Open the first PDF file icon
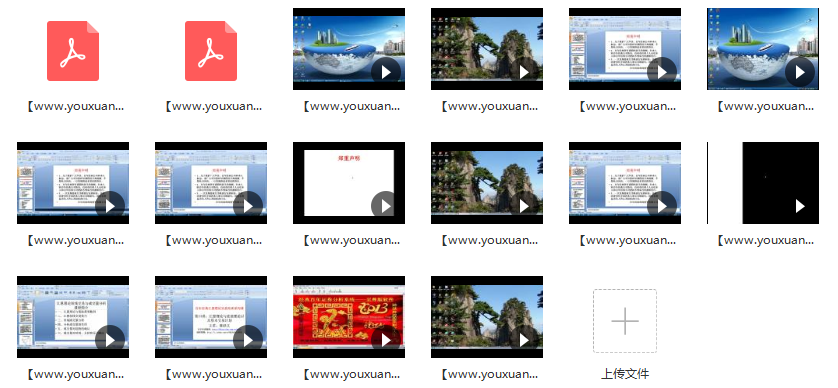Image resolution: width=838 pixels, height=388 pixels. click(x=73, y=51)
